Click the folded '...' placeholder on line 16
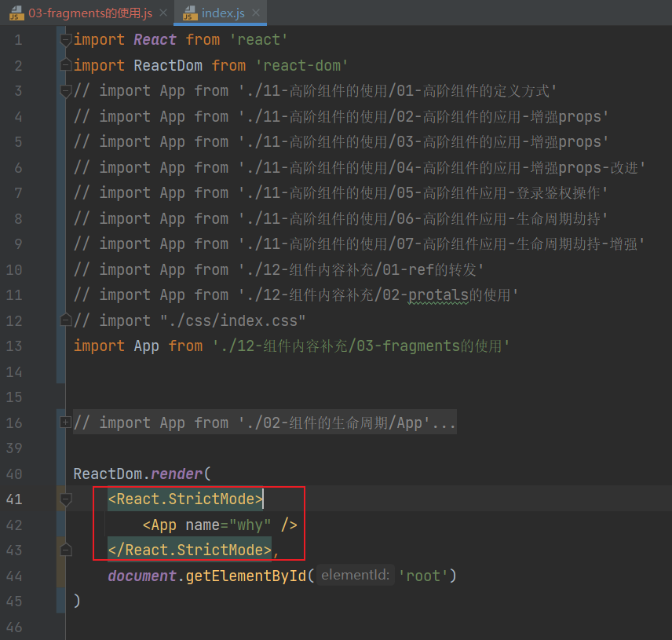 (444, 423)
